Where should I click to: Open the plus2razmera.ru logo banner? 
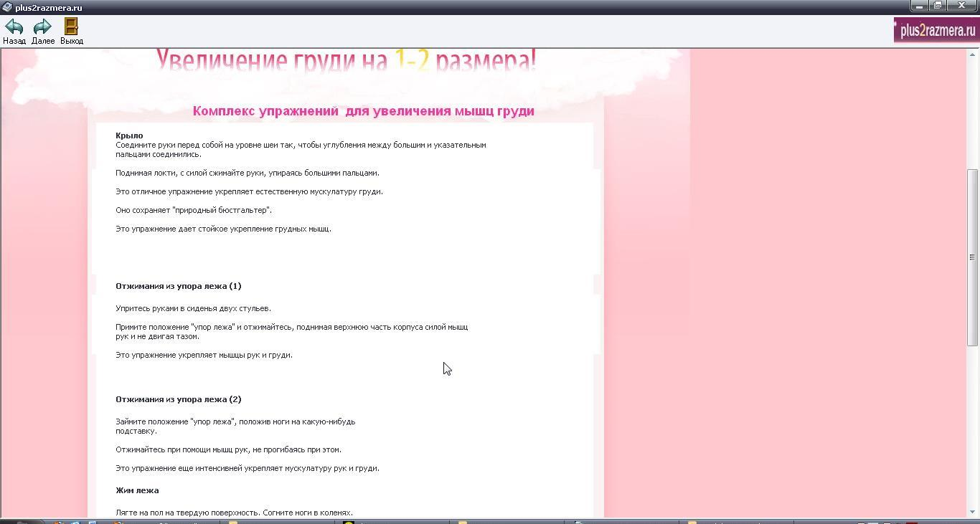click(x=936, y=30)
